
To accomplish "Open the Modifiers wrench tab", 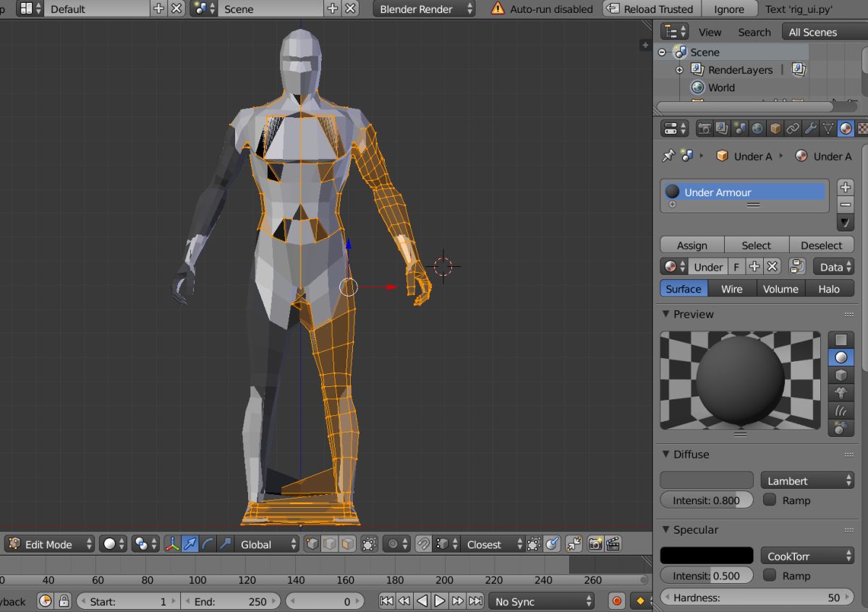I will (811, 129).
